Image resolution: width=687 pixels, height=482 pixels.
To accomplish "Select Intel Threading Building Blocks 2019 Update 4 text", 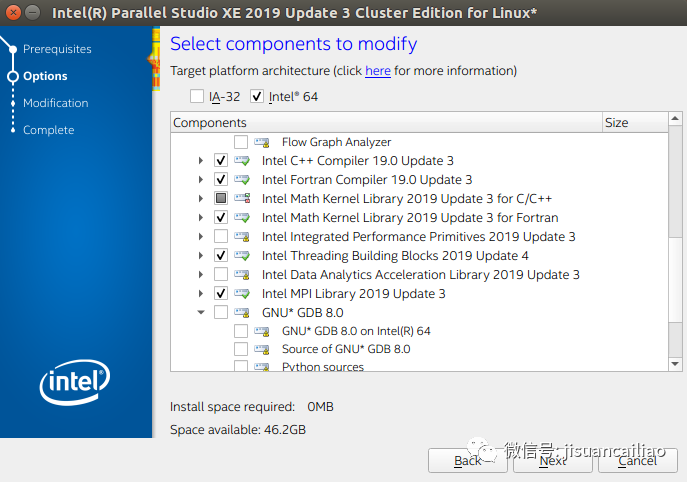I will [395, 255].
